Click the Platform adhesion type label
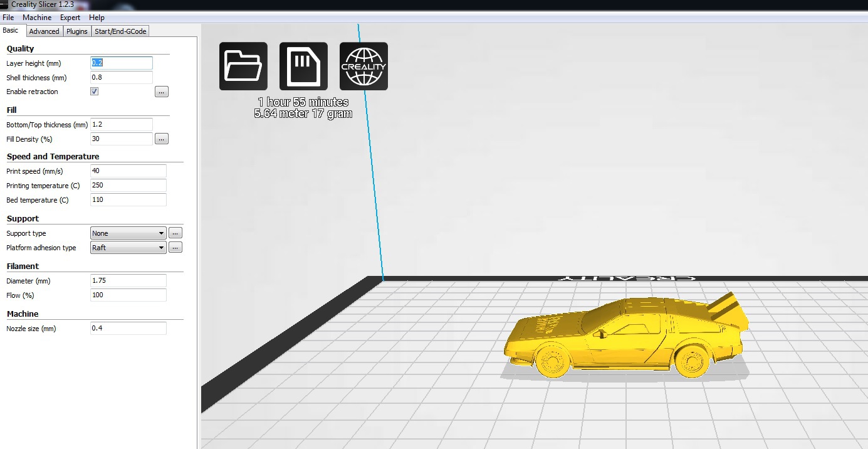868x449 pixels. [41, 248]
